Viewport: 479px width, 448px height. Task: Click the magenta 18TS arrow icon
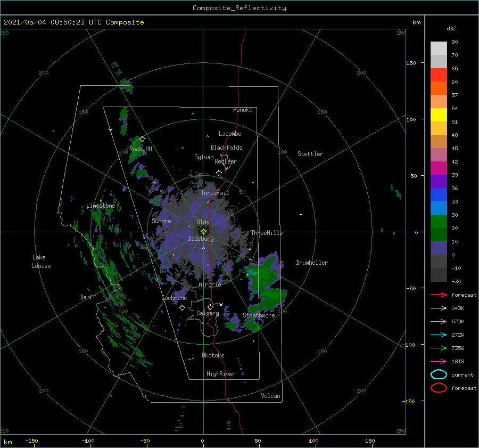click(439, 362)
